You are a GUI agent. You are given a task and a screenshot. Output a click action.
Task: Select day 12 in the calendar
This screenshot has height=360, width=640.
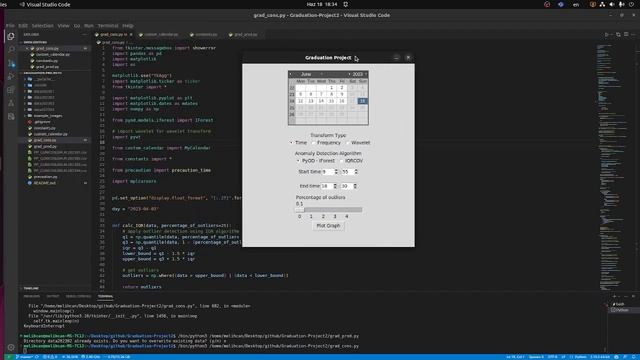(300, 101)
